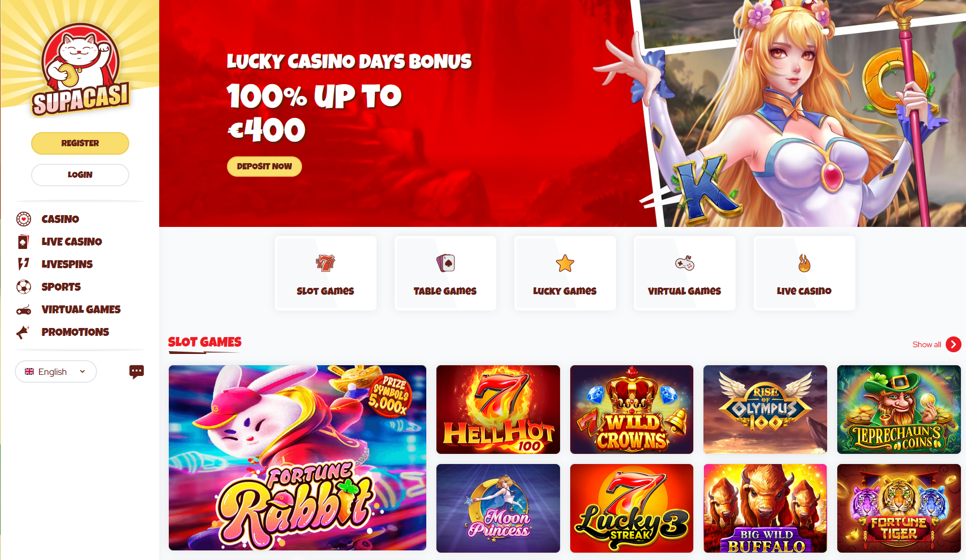Open the Fortune Rabbit game thumbnail
Viewport: 966px width, 560px height.
tap(298, 458)
